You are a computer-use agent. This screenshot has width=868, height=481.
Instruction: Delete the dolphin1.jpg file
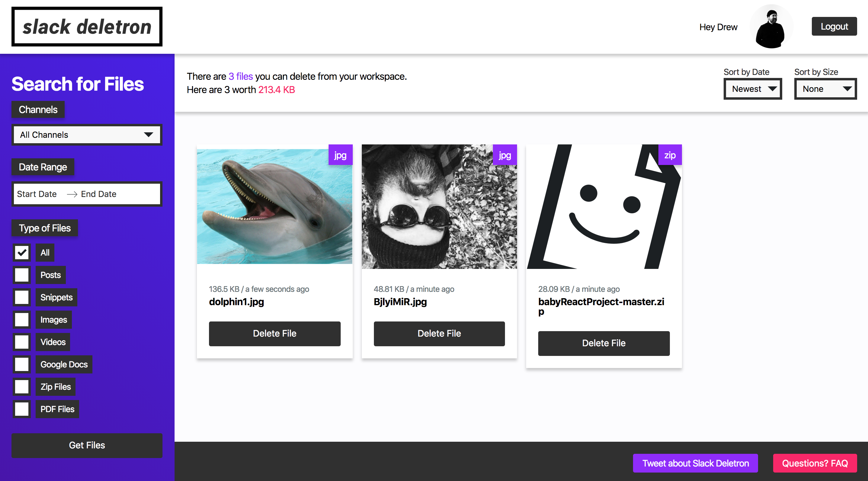coord(275,334)
